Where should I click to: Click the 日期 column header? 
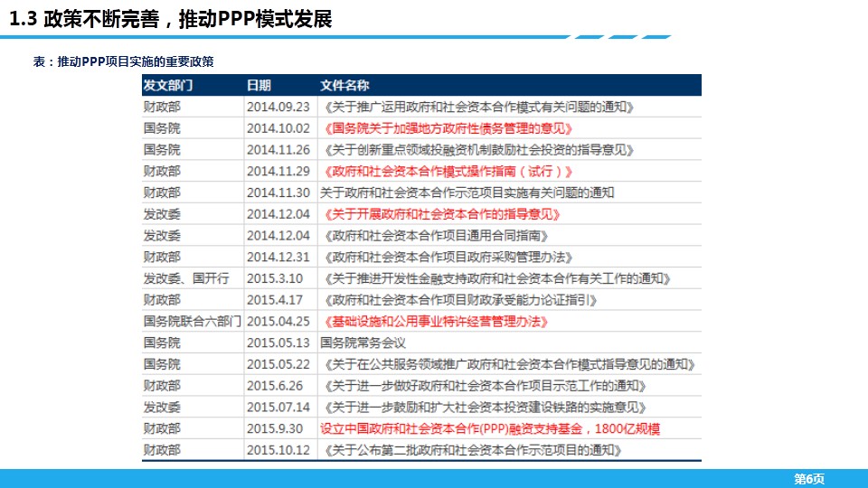[x=259, y=85]
